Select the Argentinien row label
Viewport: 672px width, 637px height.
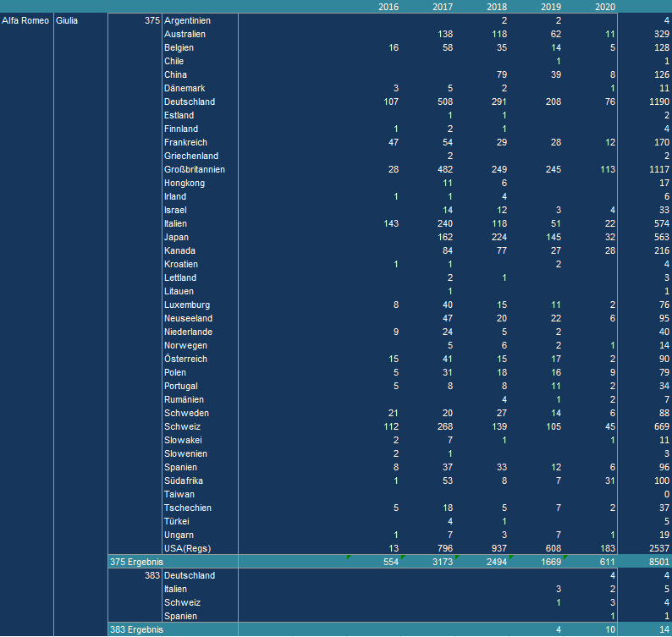(188, 20)
